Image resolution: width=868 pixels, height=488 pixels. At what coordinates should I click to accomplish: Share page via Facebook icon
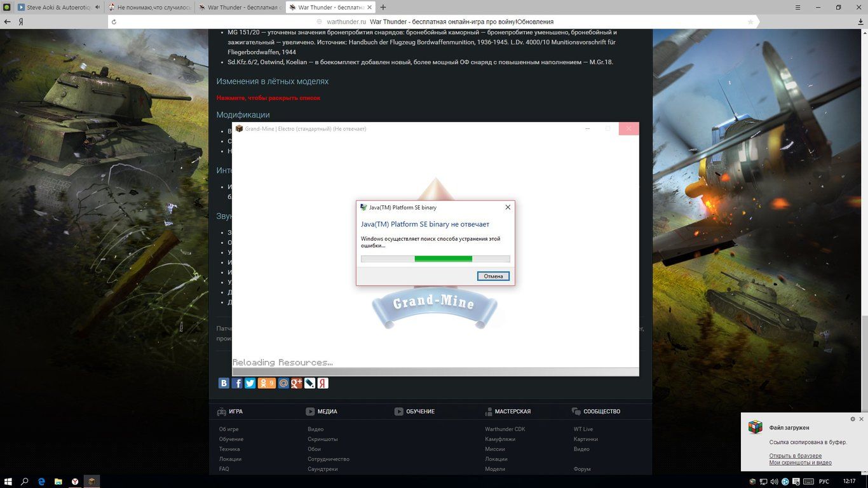tap(237, 383)
